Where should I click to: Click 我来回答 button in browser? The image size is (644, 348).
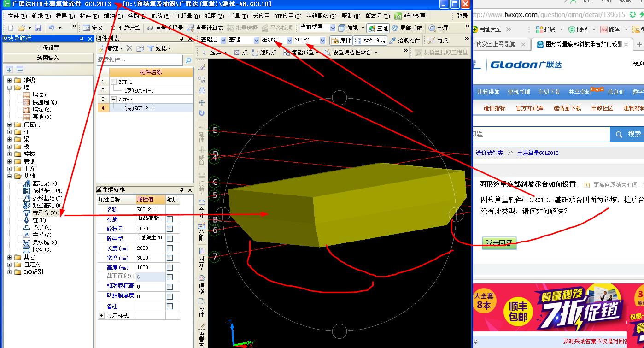499,242
